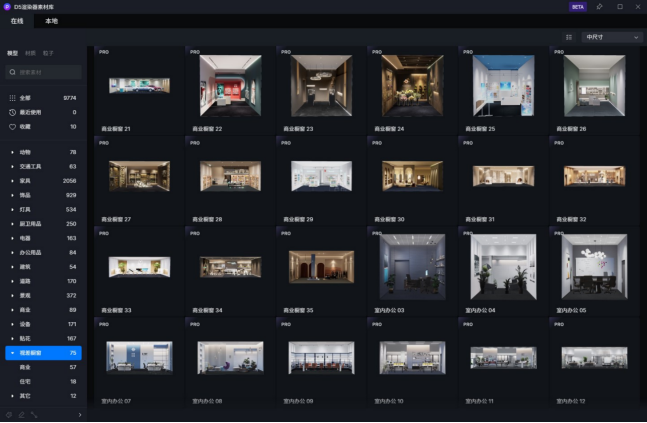Switch to the 在线 online tab
The width and height of the screenshot is (647, 423).
17,20
